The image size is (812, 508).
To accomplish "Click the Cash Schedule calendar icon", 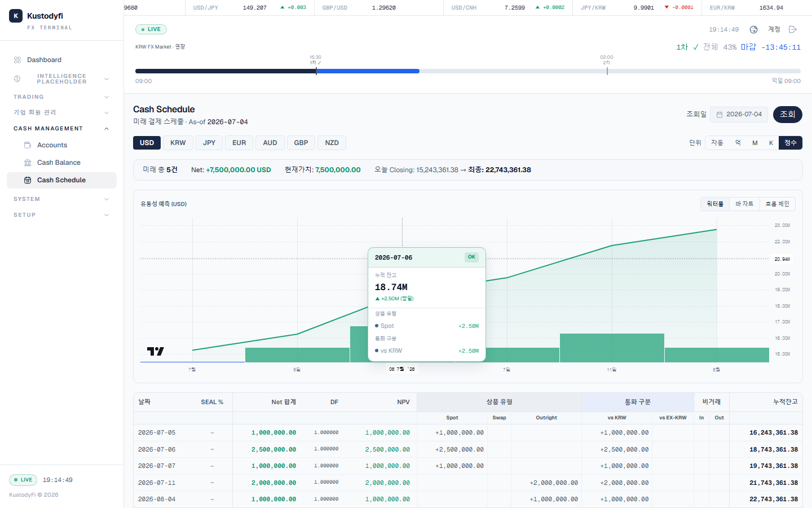I will click(x=28, y=180).
